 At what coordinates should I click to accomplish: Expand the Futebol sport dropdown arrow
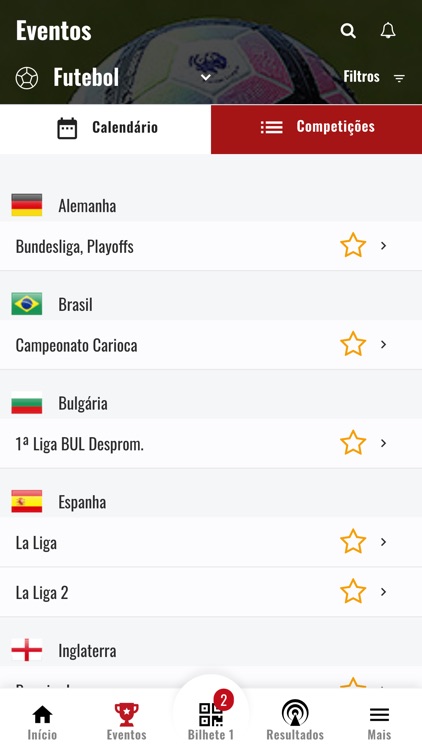point(206,77)
